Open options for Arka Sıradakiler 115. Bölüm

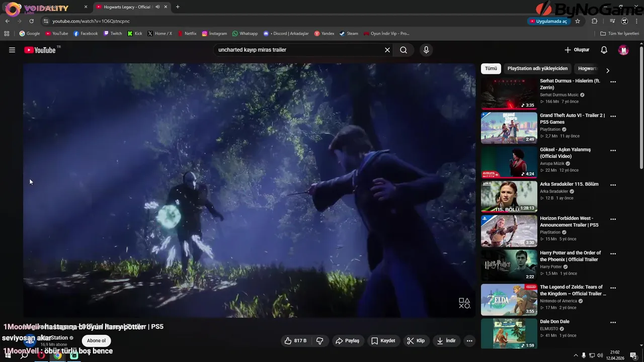click(613, 185)
